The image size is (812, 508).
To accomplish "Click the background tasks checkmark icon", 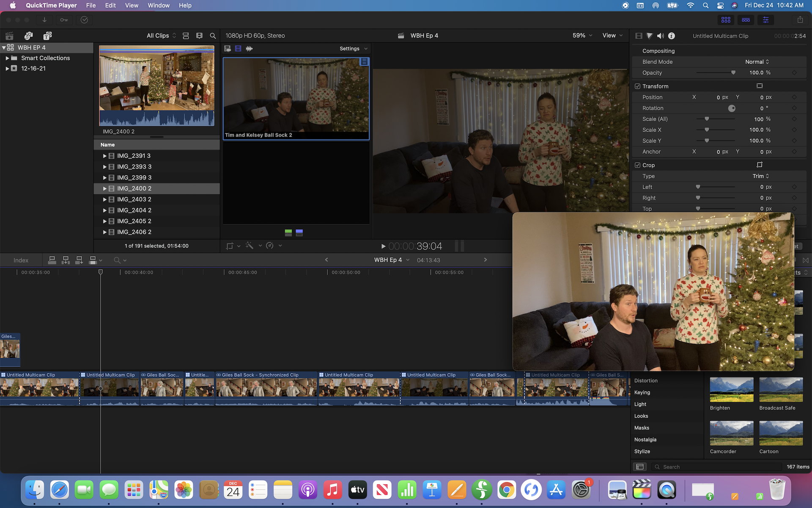I will click(x=84, y=20).
